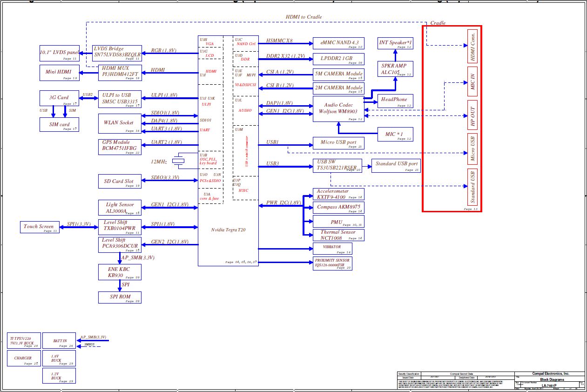This screenshot has height=392, width=587.
Task: Click the 2M CAMERA Module block
Action: click(x=338, y=88)
